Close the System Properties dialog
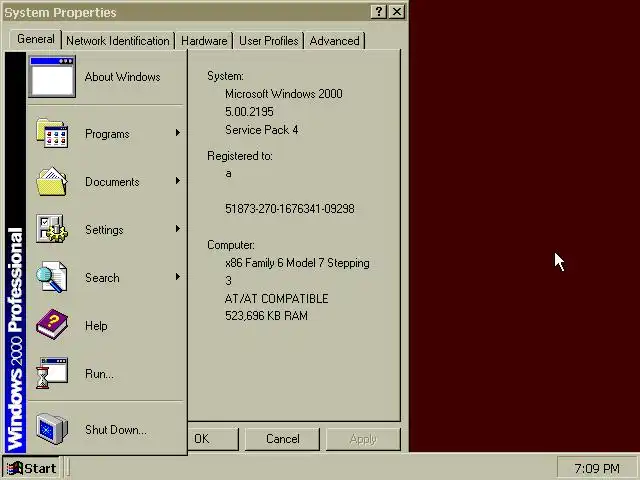 tap(397, 11)
